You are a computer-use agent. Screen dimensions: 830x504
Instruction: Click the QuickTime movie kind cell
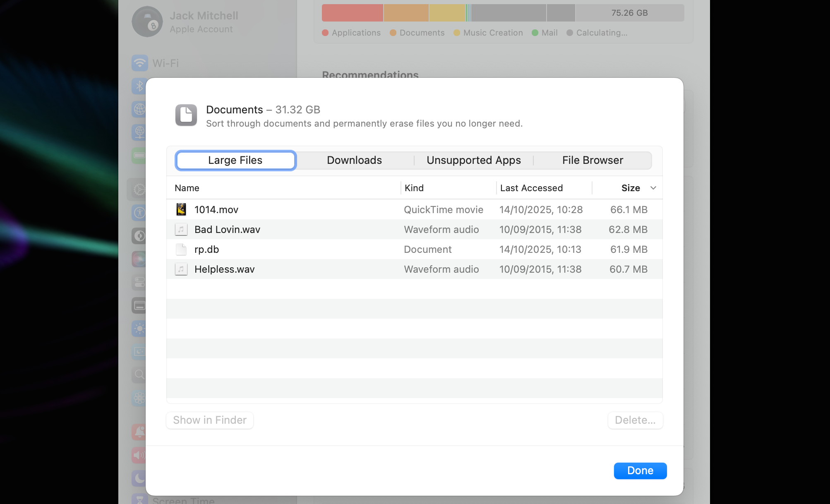pyautogui.click(x=444, y=209)
